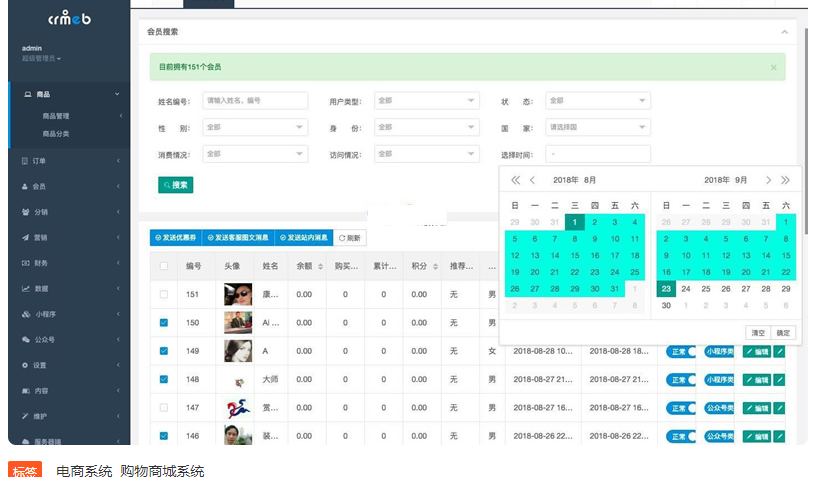
Task: Focus the 姓名编号 input field
Action: click(255, 101)
